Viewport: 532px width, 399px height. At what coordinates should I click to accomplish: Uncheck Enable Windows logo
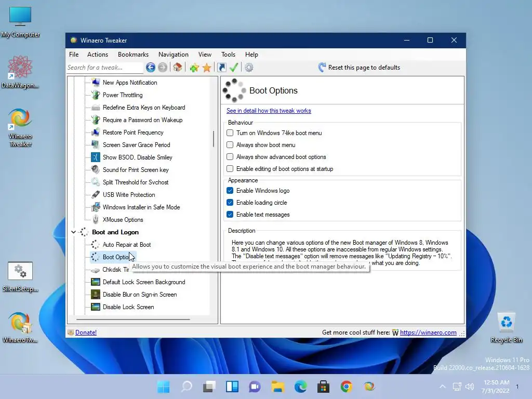[x=230, y=191]
